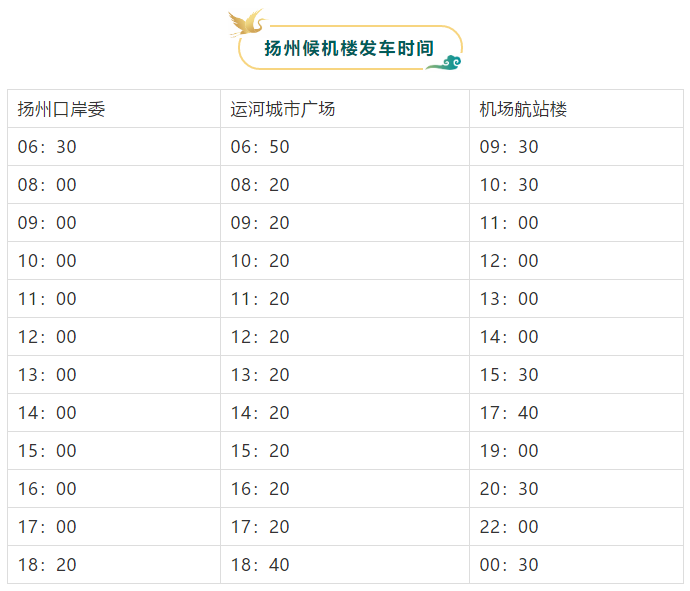
Task: Select the 12:20 cell
Action: 345,337
